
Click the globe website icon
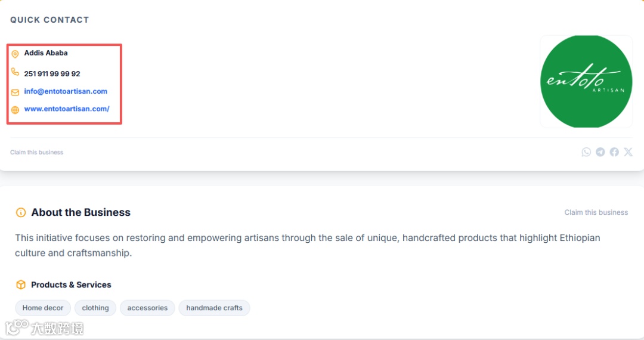coord(16,110)
